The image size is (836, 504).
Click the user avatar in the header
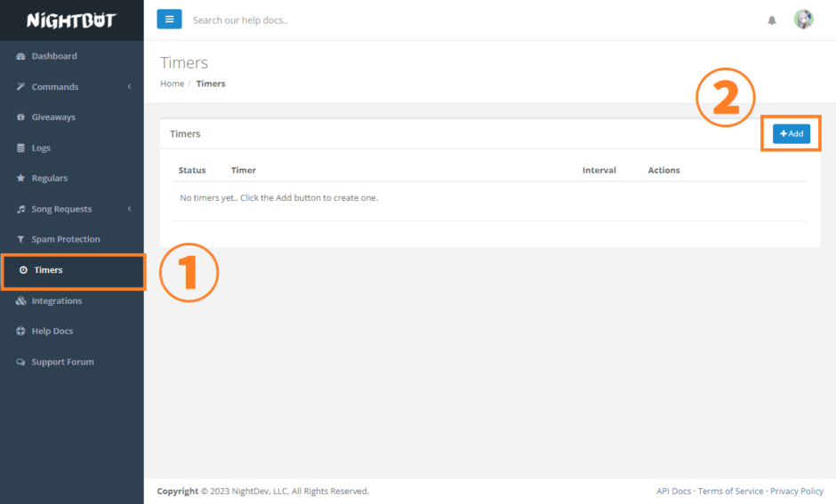click(803, 20)
